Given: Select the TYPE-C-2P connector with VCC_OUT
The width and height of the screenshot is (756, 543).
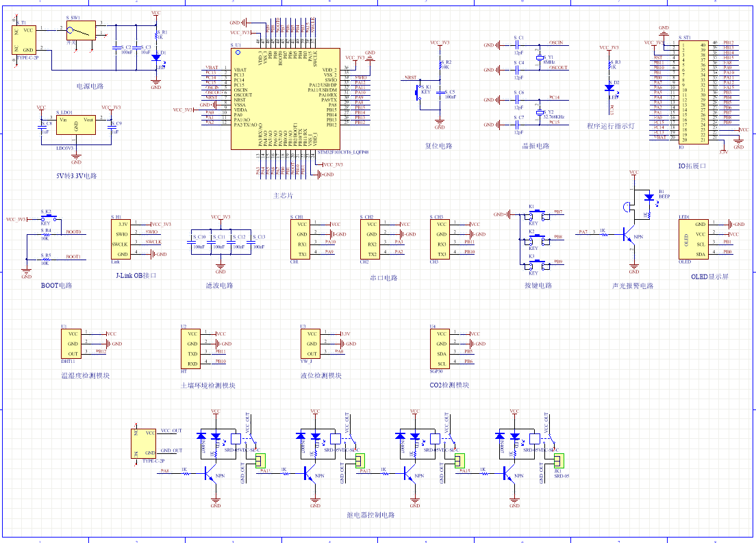Looking at the screenshot, I should 143,443.
